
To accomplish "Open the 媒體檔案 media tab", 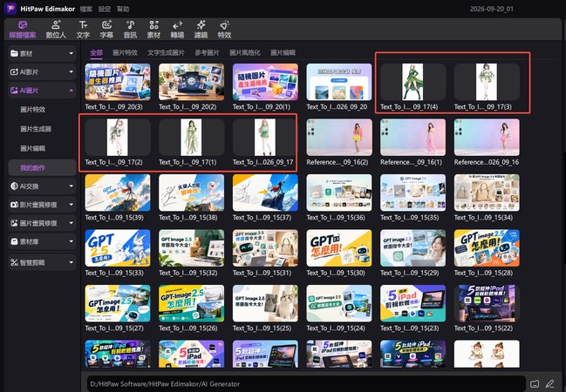I will click(23, 30).
